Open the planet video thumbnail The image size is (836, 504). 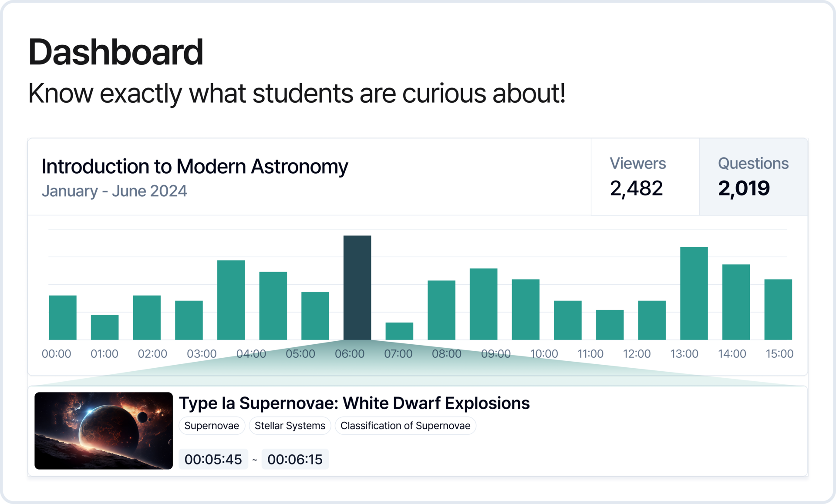pos(104,430)
